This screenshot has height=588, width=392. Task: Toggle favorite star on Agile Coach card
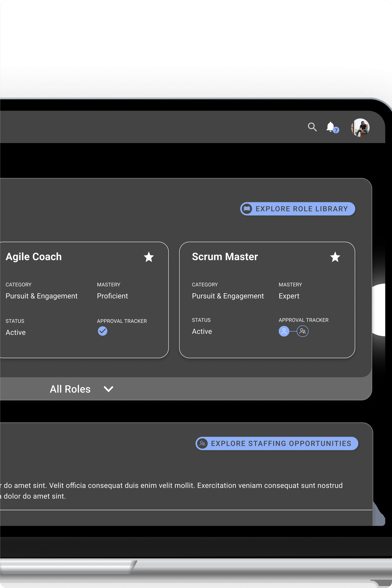click(x=149, y=257)
